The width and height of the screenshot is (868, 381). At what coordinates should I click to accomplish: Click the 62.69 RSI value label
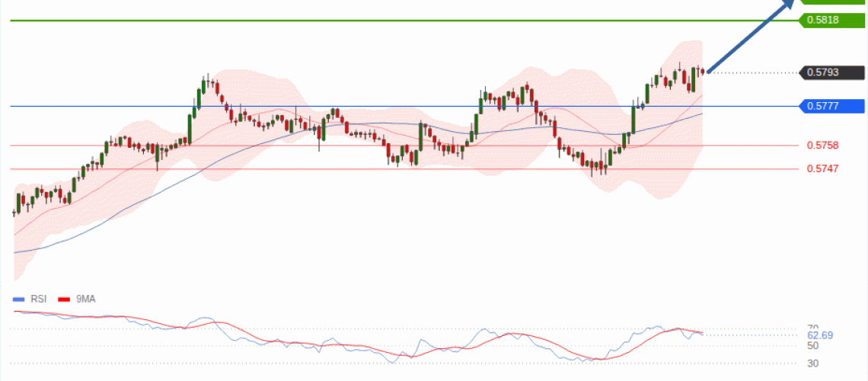tap(820, 335)
